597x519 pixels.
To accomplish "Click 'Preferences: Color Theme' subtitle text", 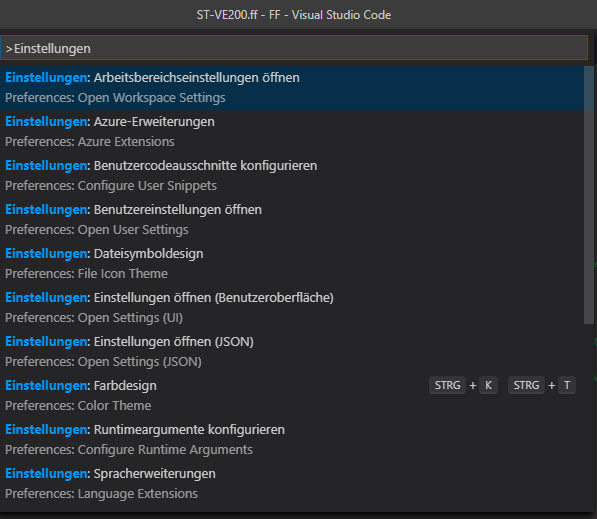I will tap(78, 406).
